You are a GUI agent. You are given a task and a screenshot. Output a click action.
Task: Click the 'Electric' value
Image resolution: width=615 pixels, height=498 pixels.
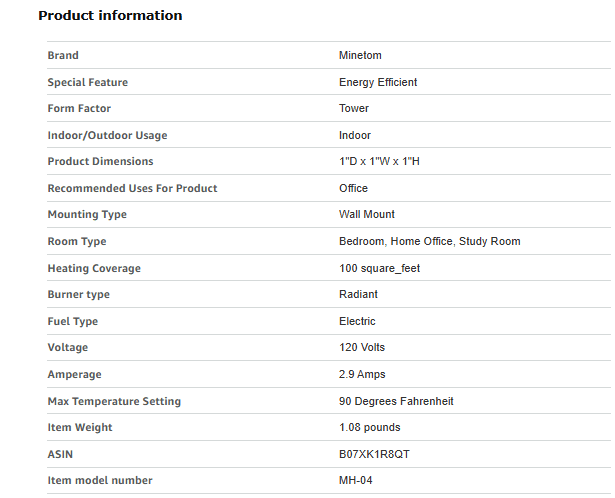(x=357, y=322)
